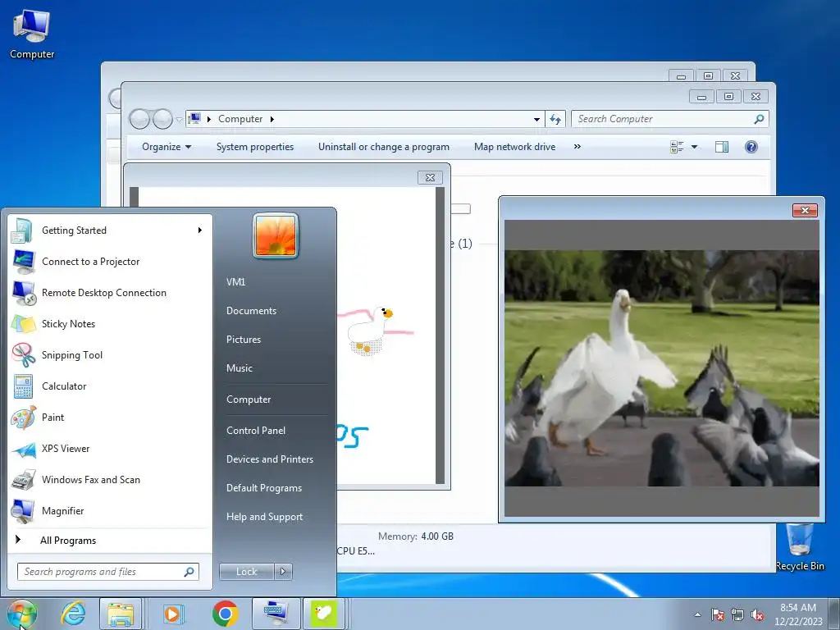840x630 pixels.
Task: Open Computer from Start menu right pane
Action: (249, 399)
